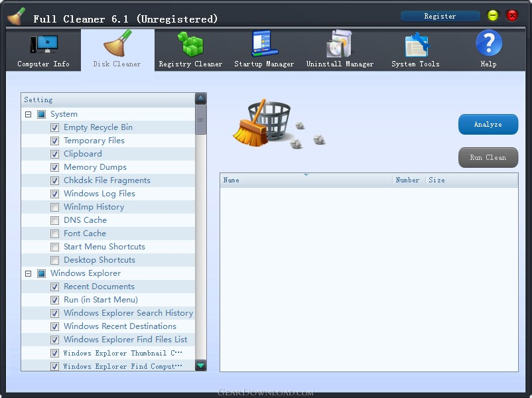Uncheck Recent Documents checkbox
Viewport: 532px width, 398px height.
click(x=54, y=287)
